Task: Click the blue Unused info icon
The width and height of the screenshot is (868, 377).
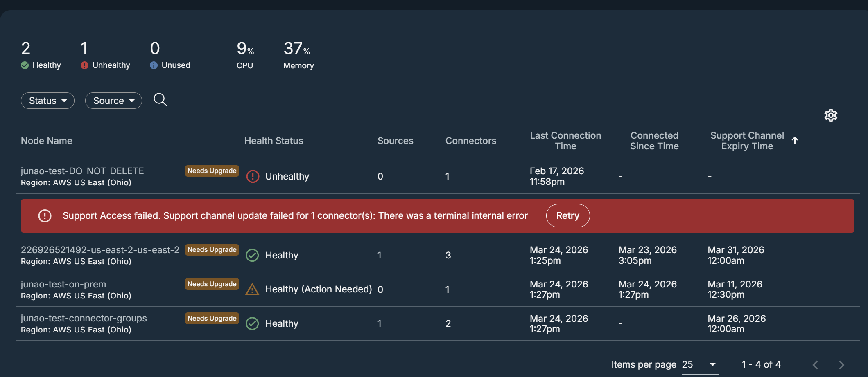Action: tap(154, 65)
